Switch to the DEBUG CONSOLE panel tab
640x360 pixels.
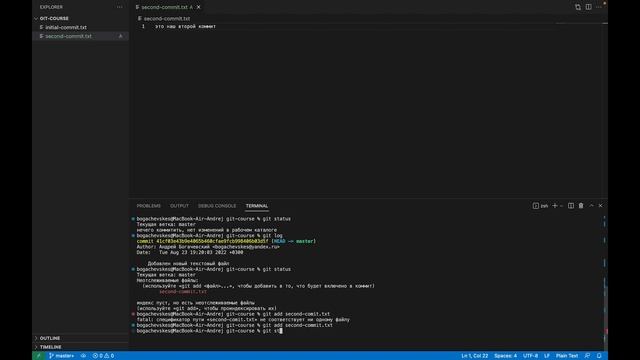pos(217,206)
